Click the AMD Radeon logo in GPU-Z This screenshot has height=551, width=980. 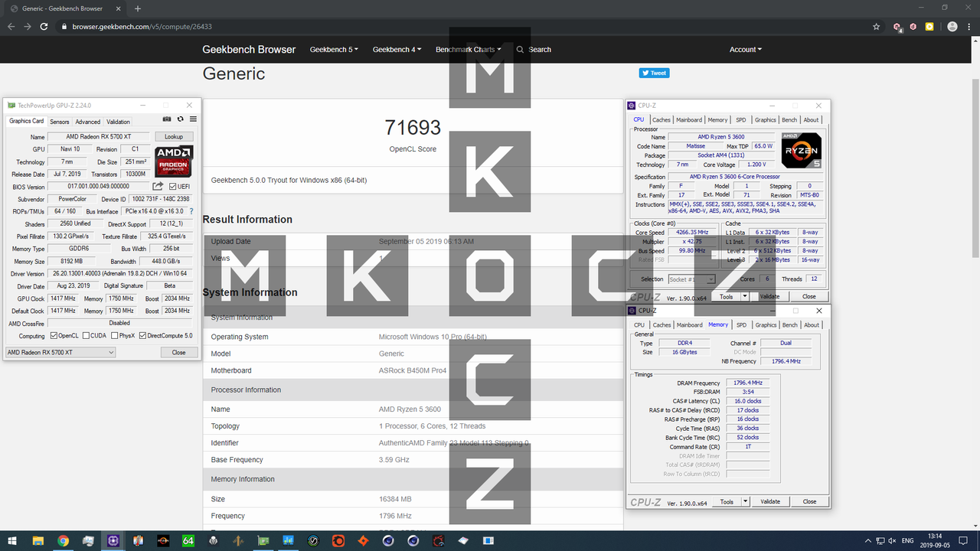174,161
